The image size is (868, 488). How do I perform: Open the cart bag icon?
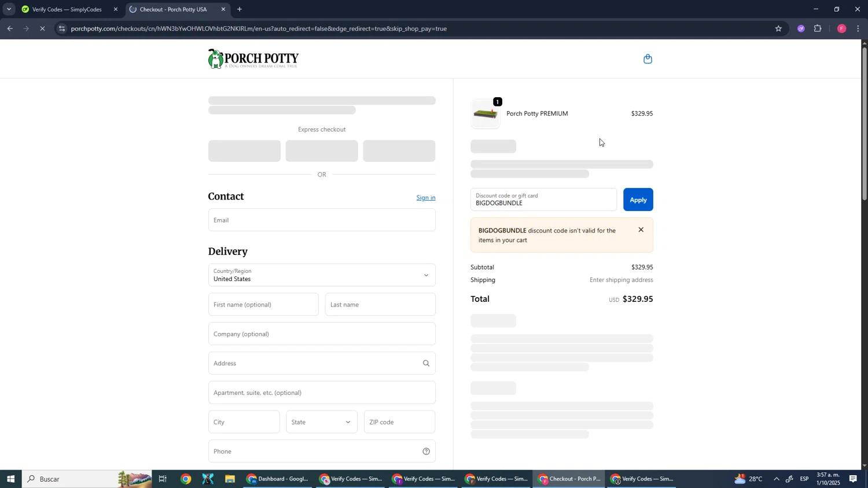pos(648,59)
